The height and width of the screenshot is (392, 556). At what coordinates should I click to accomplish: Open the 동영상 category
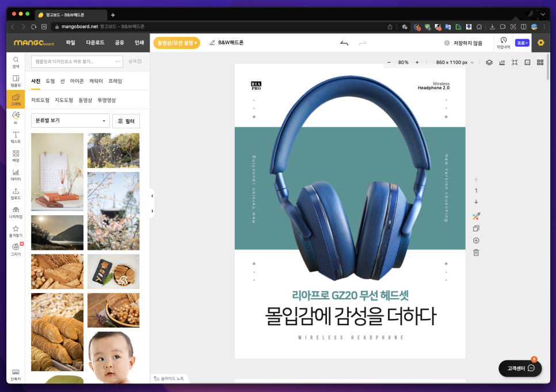point(85,100)
